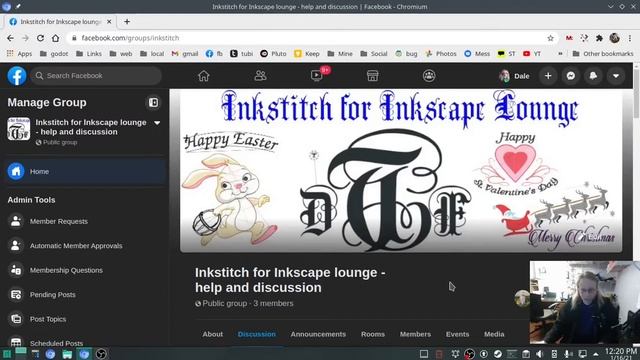Open Automatic Member Approvals
Screen dimensions: 640x360
click(76, 246)
